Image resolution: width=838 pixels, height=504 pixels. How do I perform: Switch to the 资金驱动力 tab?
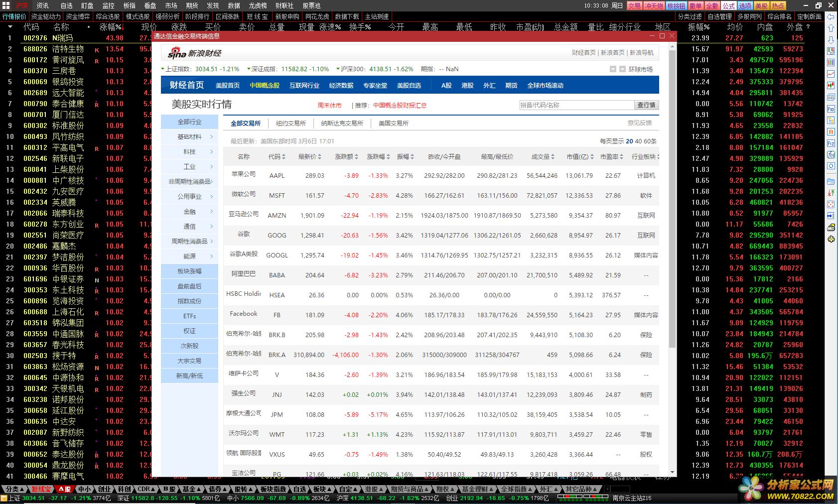(46, 16)
